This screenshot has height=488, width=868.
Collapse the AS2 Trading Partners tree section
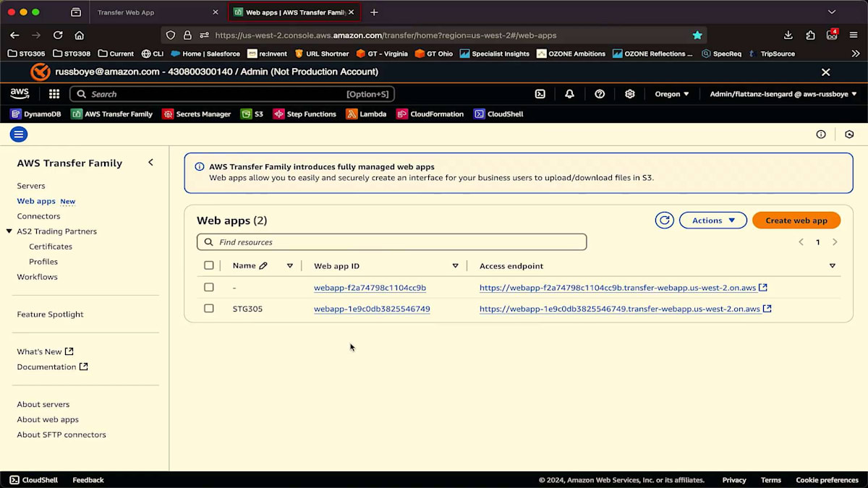pyautogui.click(x=9, y=231)
